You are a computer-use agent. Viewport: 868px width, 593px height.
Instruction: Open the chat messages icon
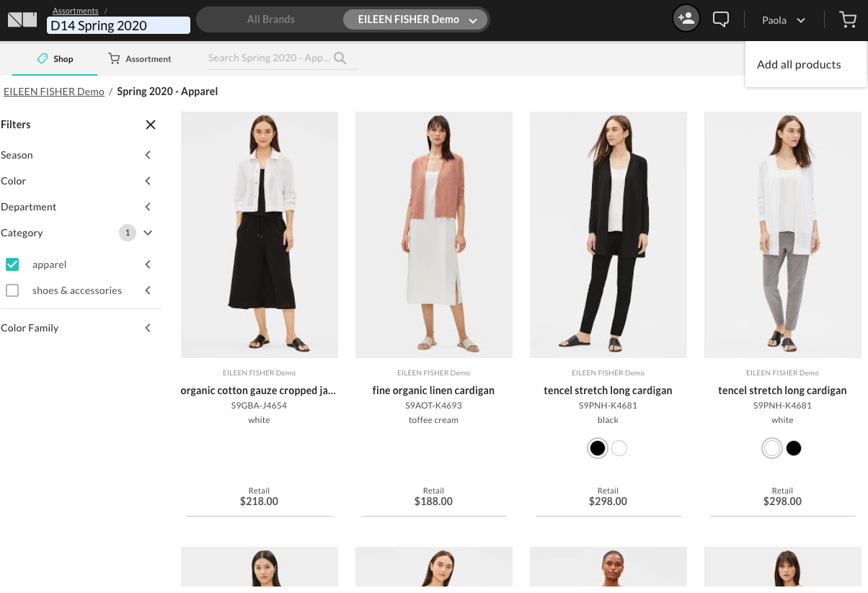[720, 19]
